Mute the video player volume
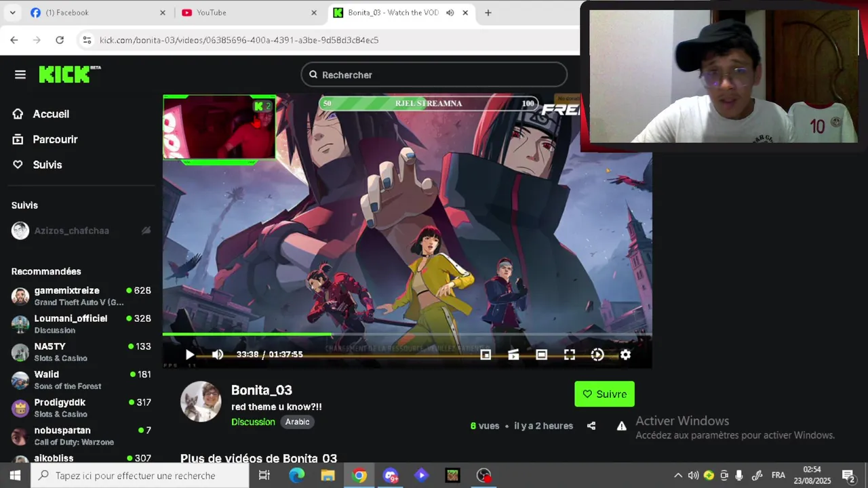The width and height of the screenshot is (868, 488). [x=218, y=354]
